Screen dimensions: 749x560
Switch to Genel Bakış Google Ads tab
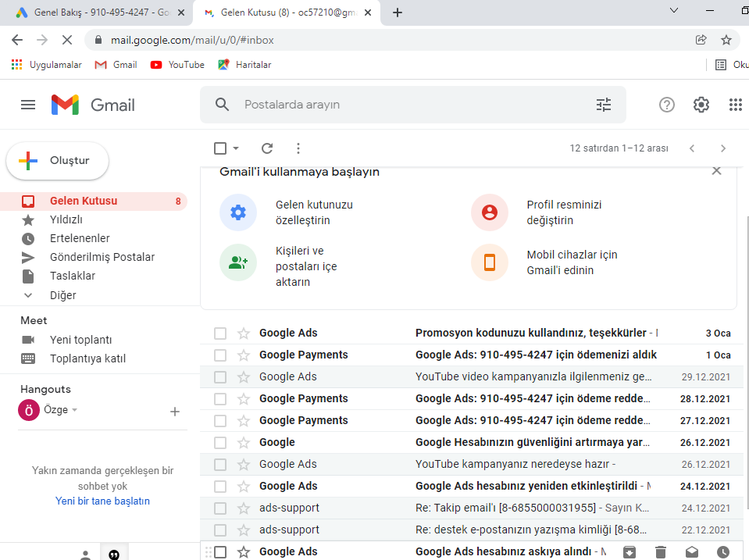click(x=95, y=12)
